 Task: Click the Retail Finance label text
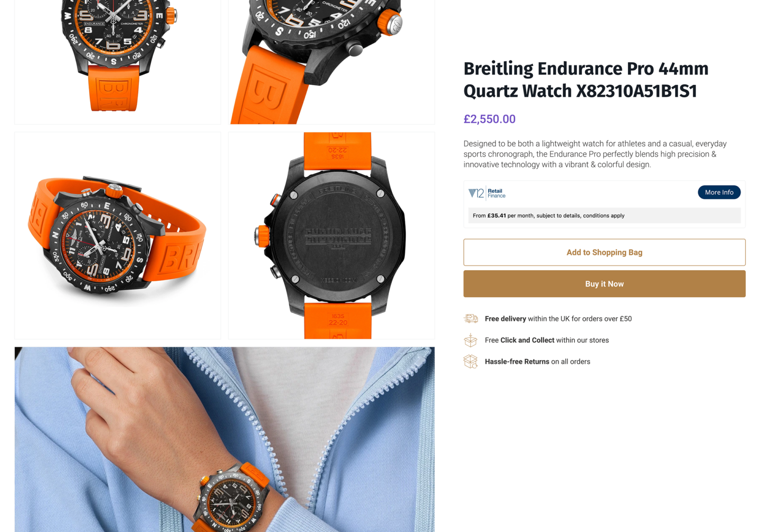(496, 193)
